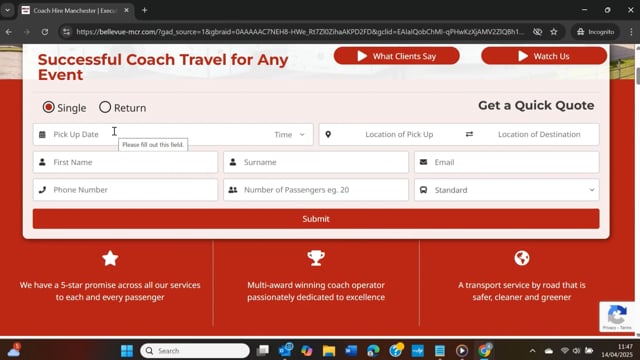Image resolution: width=640 pixels, height=360 pixels.
Task: Click the 5-star promise star icon
Action: pos(110,258)
